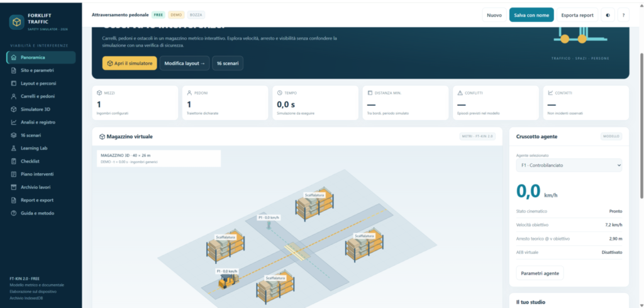
Task: Click Apri il simulatore button
Action: 130,64
